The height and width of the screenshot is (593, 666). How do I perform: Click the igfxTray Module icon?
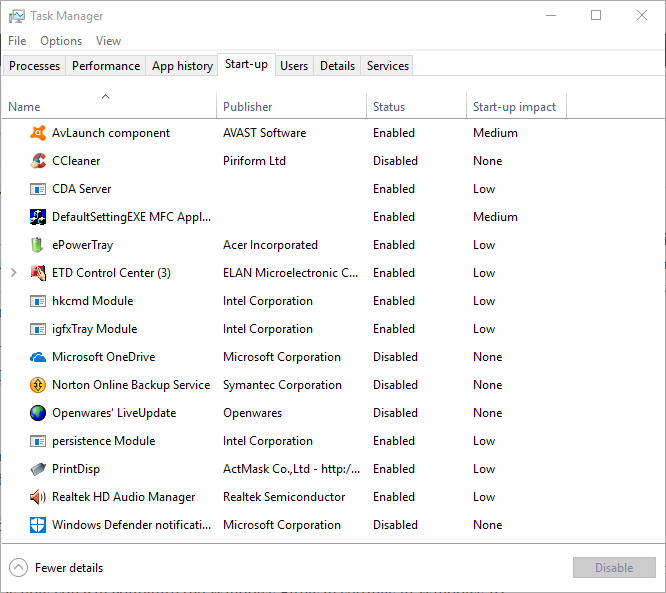pos(38,329)
